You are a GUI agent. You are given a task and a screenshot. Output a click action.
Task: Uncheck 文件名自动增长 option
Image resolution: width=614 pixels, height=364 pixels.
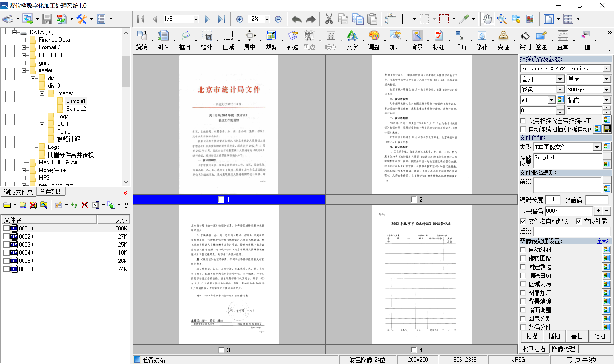[523, 222]
